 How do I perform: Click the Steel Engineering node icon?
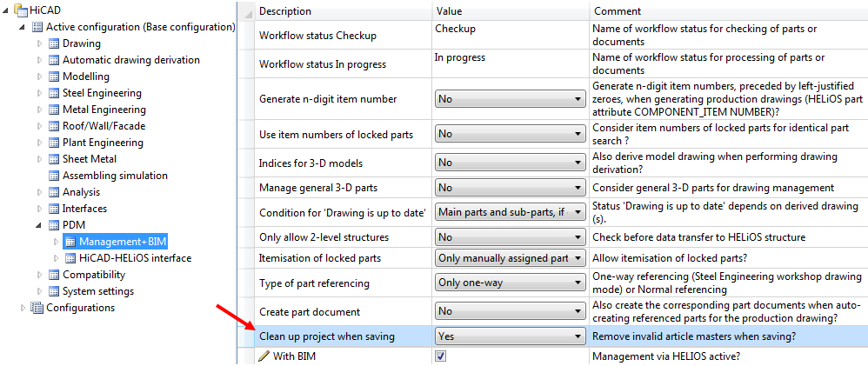tap(53, 93)
